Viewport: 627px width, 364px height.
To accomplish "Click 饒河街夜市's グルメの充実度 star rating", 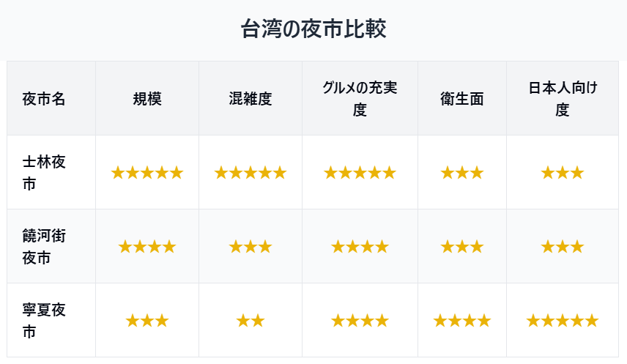I will tap(360, 247).
